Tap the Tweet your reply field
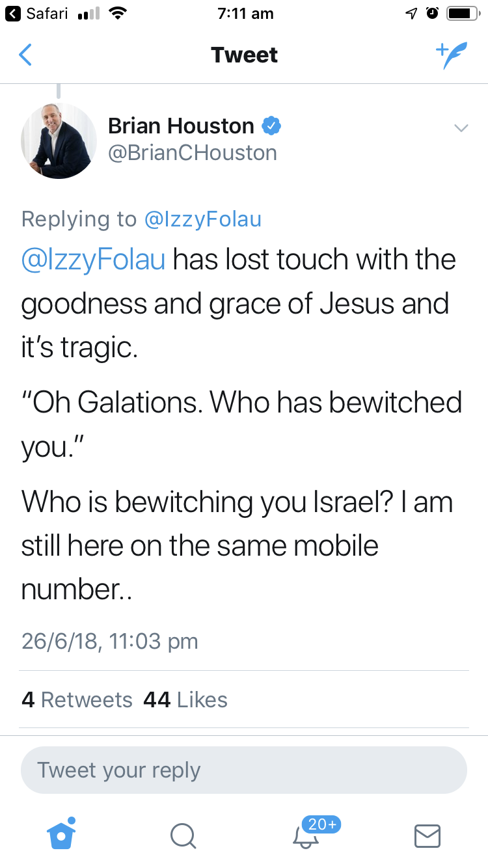 (x=244, y=770)
